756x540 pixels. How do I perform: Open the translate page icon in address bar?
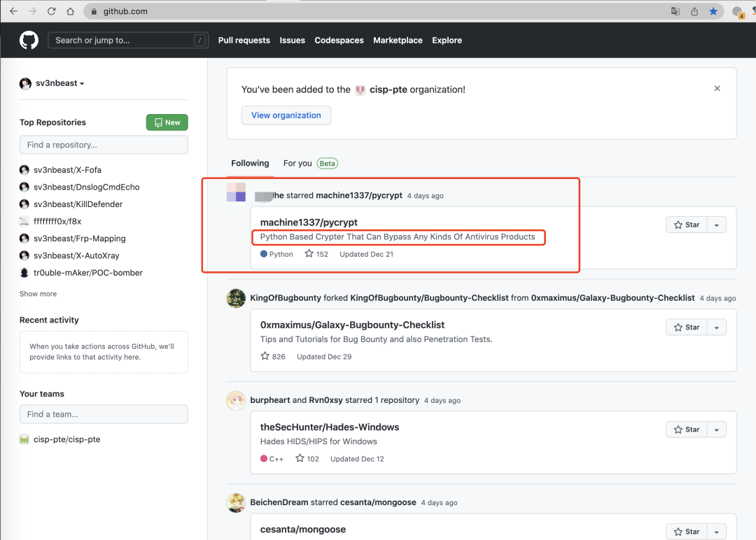675,11
